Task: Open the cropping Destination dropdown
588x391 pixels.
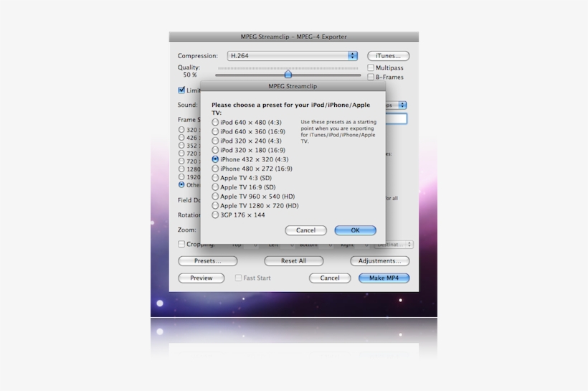Action: tap(394, 245)
